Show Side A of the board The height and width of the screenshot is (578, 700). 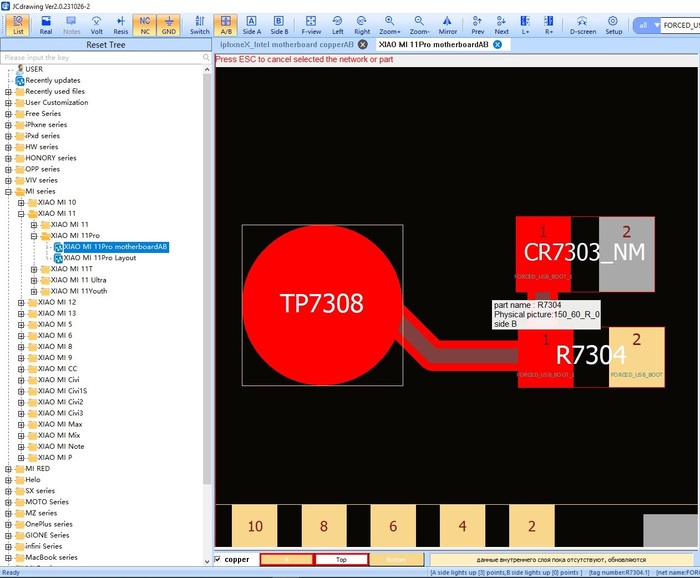(x=252, y=24)
